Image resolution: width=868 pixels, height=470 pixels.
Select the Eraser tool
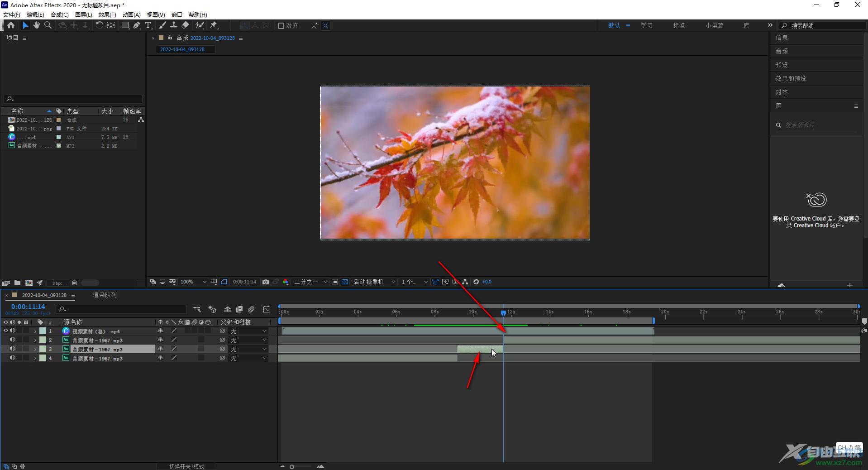coord(185,25)
